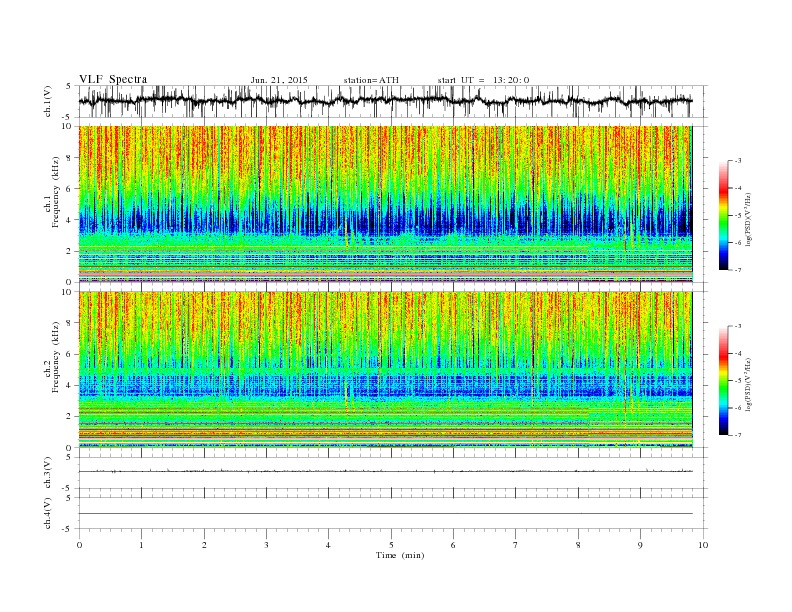The image size is (792, 612).
Task: Click the '5' tick on ch.1(V) axis
Action: 69,86
